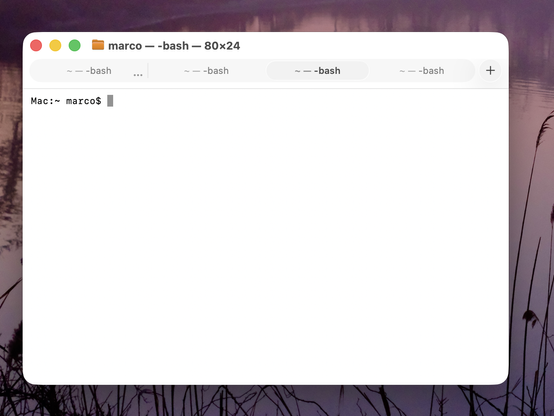This screenshot has width=554, height=416.
Task: Click the orange folder proxy icon in title bar
Action: [98, 45]
